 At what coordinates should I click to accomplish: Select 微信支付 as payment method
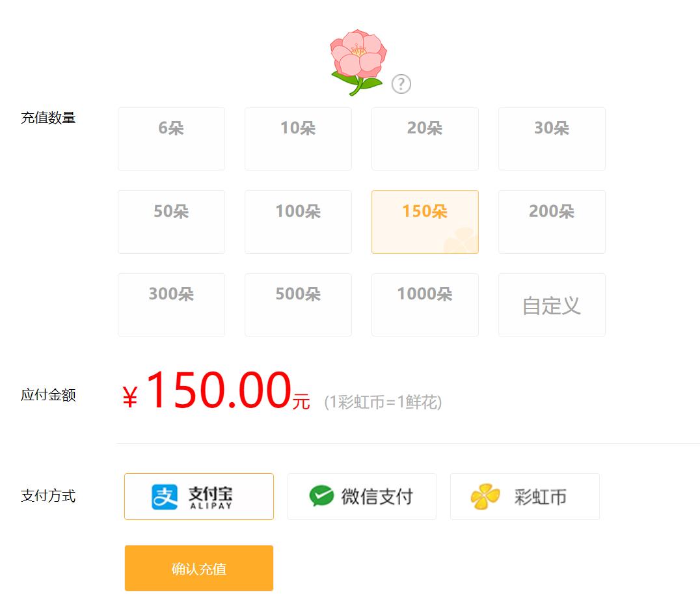pos(362,497)
